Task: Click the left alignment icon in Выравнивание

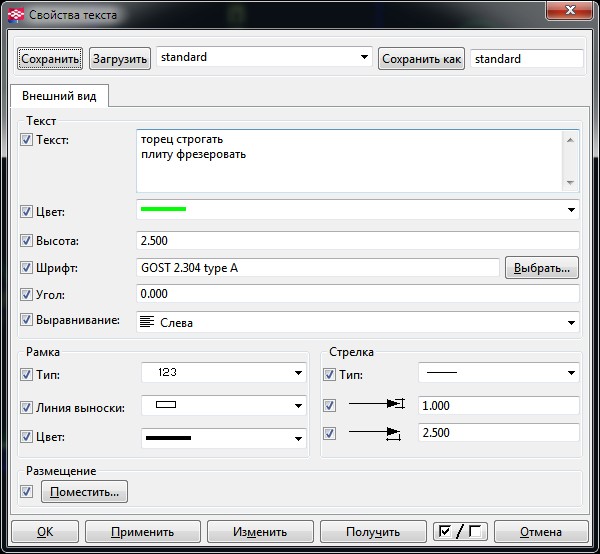Action: point(147,321)
